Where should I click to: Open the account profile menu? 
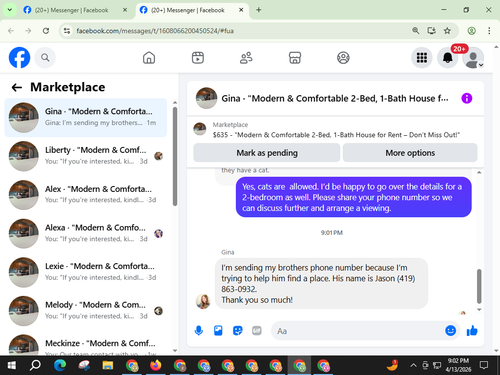click(x=473, y=58)
